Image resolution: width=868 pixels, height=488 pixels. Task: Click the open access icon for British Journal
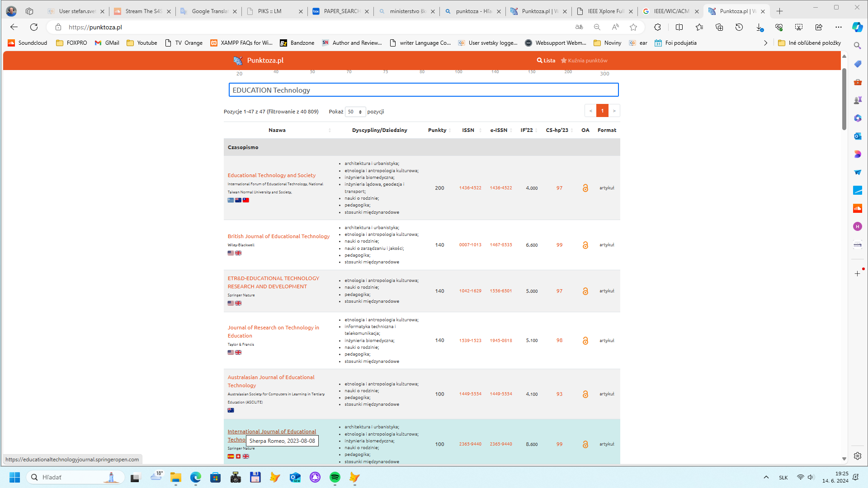pyautogui.click(x=585, y=245)
